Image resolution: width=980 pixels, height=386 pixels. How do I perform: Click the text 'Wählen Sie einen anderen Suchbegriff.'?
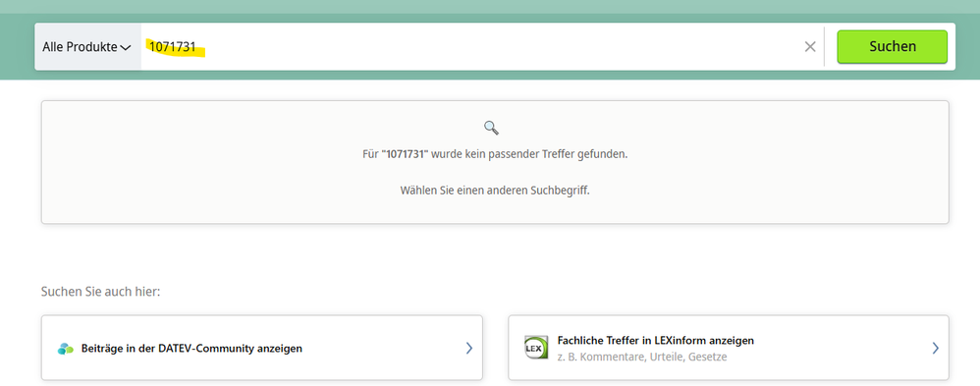[x=495, y=191]
